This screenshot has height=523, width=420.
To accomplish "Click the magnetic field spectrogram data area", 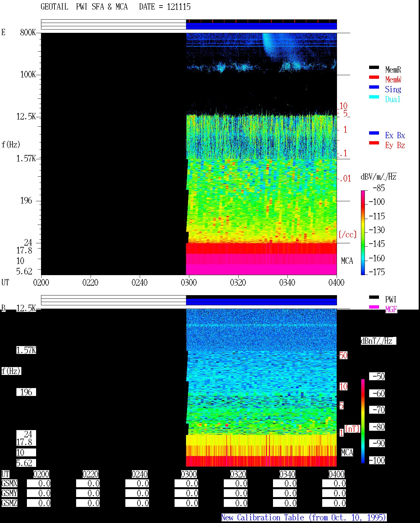I will (261, 388).
